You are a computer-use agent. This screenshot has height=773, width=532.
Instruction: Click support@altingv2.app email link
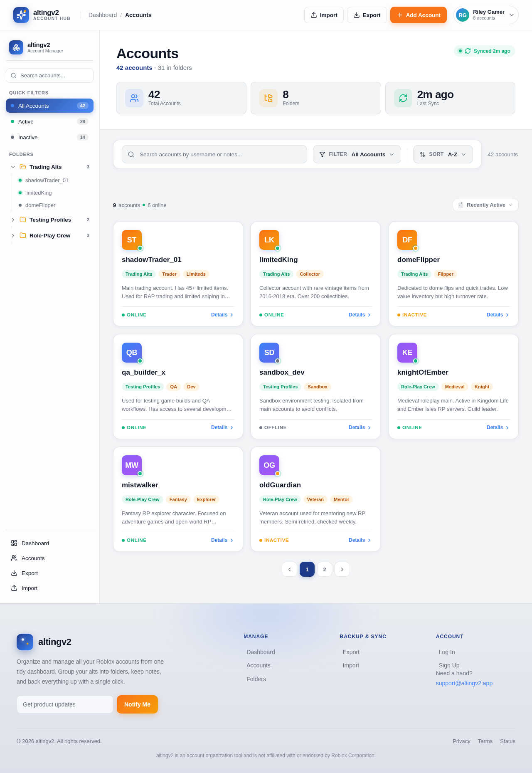[464, 683]
